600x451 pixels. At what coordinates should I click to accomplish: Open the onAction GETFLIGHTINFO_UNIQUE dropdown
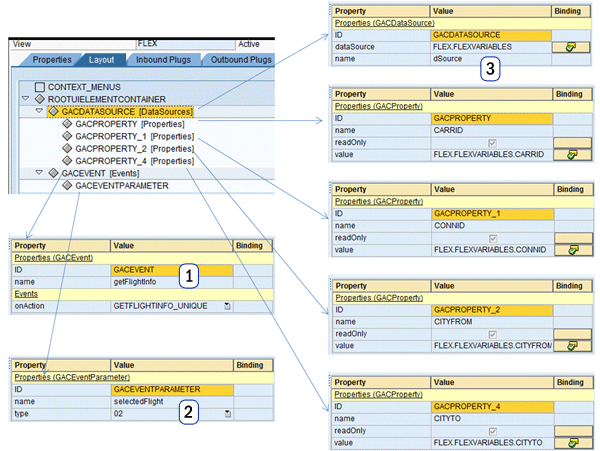point(227,306)
